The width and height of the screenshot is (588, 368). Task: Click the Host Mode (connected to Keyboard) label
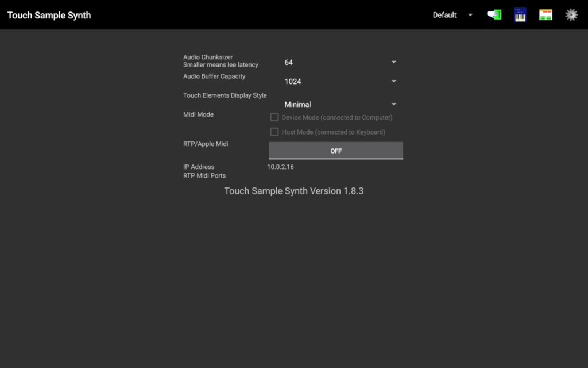coord(333,132)
